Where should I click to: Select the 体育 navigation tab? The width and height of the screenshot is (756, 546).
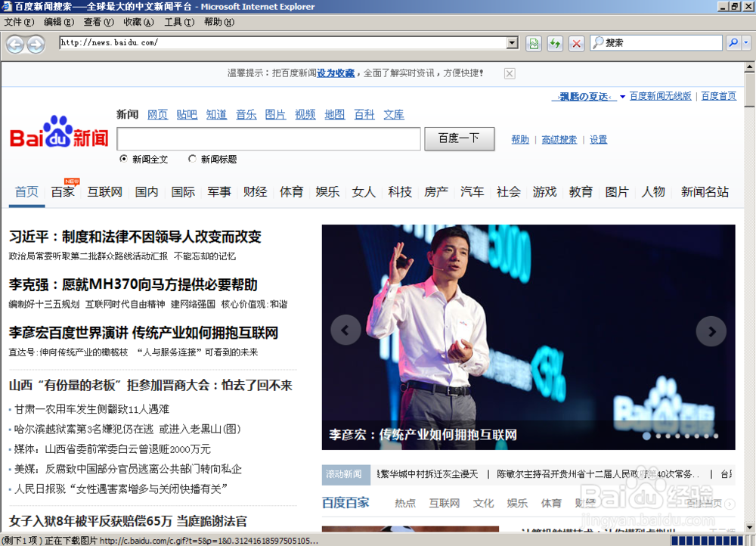(291, 192)
